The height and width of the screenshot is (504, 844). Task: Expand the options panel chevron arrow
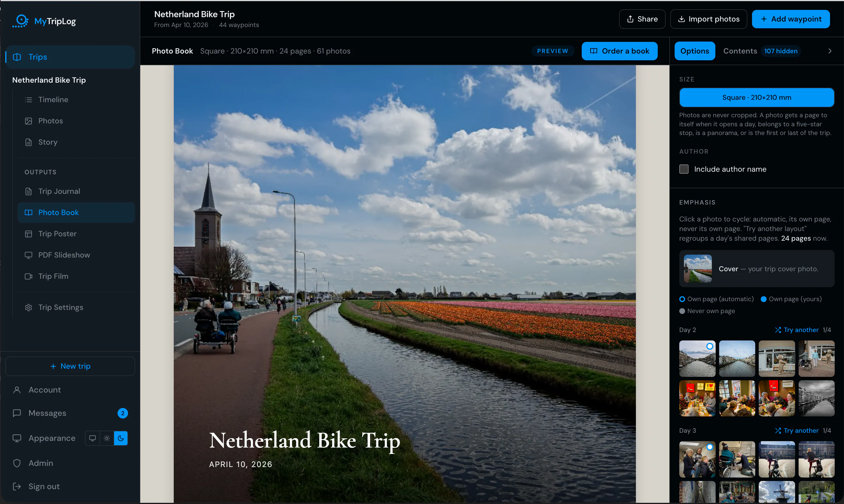point(830,51)
